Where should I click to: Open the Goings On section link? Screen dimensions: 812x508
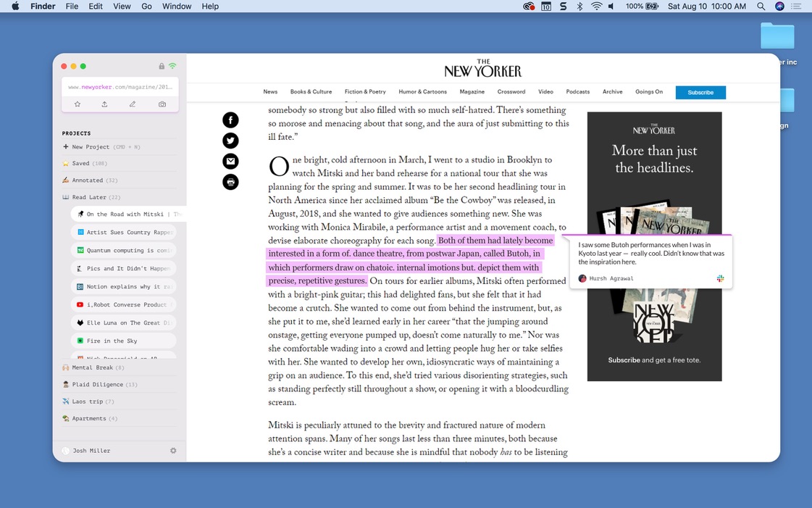[649, 91]
